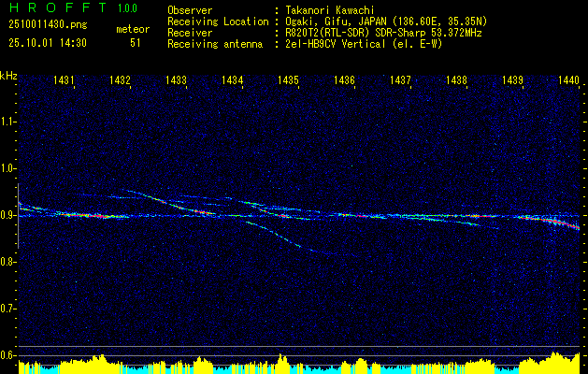This screenshot has height=374, width=588.
Task: Click the 1439 time axis marker
Action: tap(512, 79)
